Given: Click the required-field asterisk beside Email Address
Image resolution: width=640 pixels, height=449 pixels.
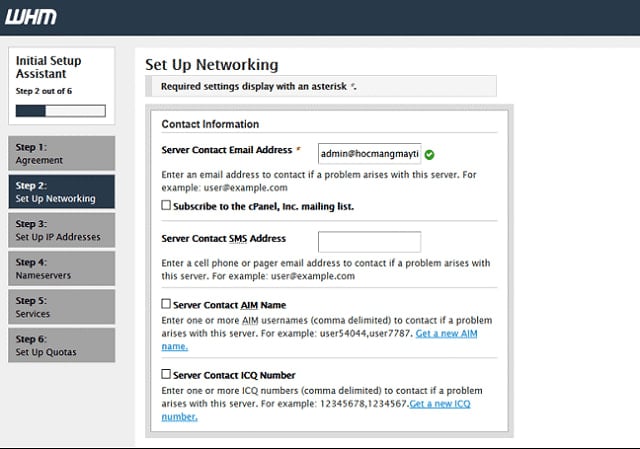Looking at the screenshot, I should (x=298, y=149).
